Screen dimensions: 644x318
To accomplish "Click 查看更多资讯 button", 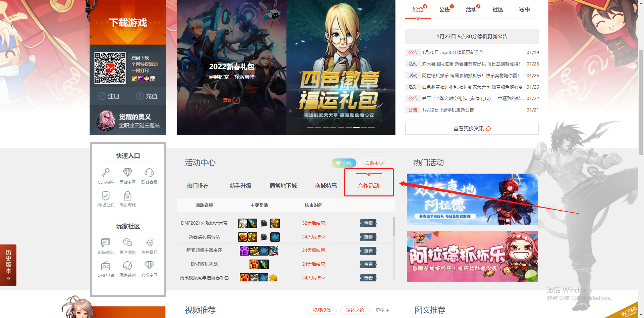I will click(472, 128).
